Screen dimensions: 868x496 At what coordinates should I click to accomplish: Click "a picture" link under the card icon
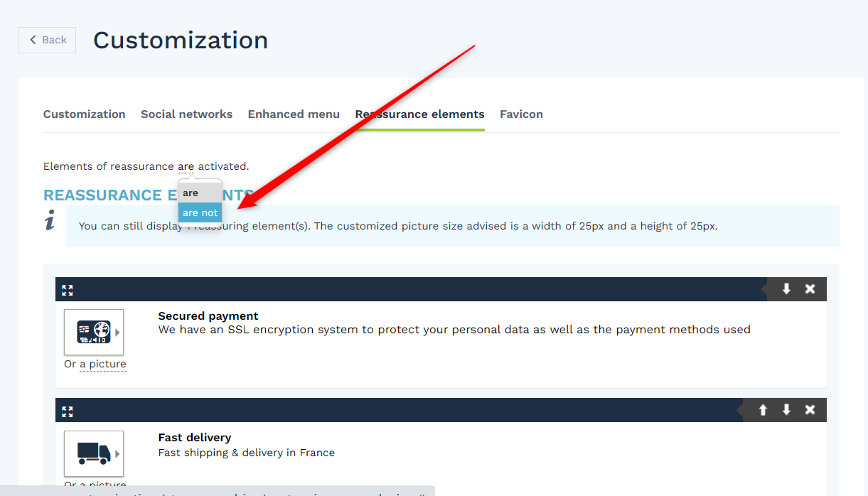pos(102,364)
